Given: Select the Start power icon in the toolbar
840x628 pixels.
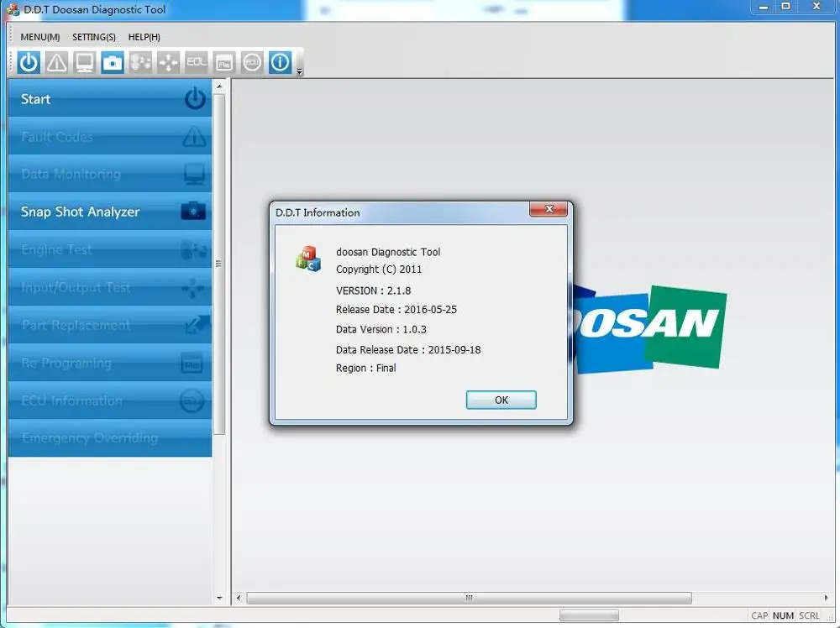Looking at the screenshot, I should (28, 62).
